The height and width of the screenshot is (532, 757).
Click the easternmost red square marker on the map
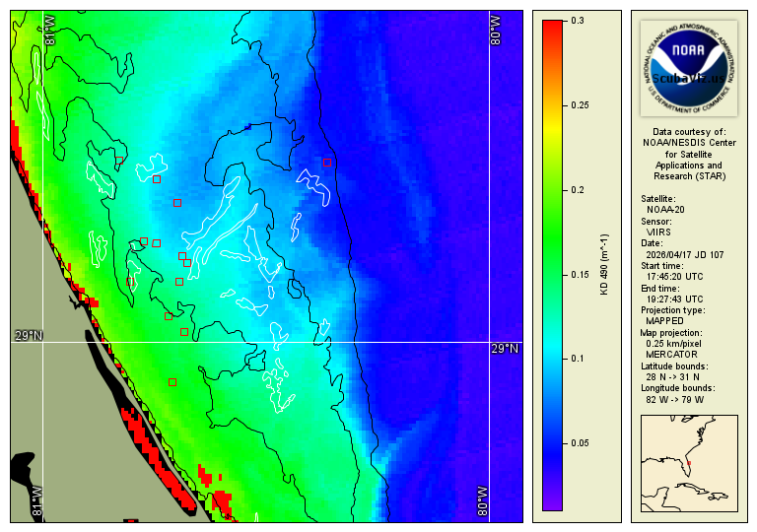pyautogui.click(x=326, y=163)
